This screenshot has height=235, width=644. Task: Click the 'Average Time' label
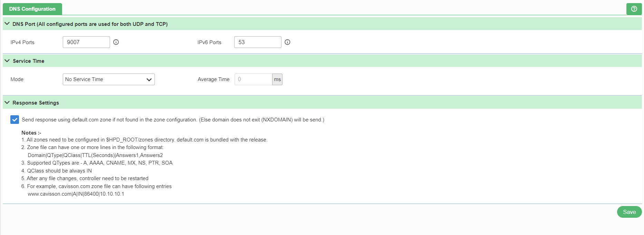click(x=214, y=79)
